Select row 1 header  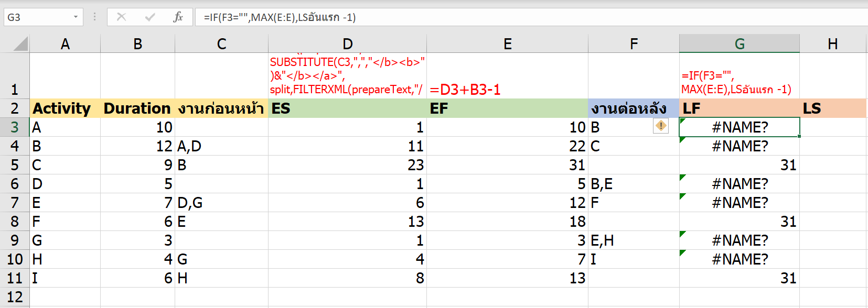(15, 75)
